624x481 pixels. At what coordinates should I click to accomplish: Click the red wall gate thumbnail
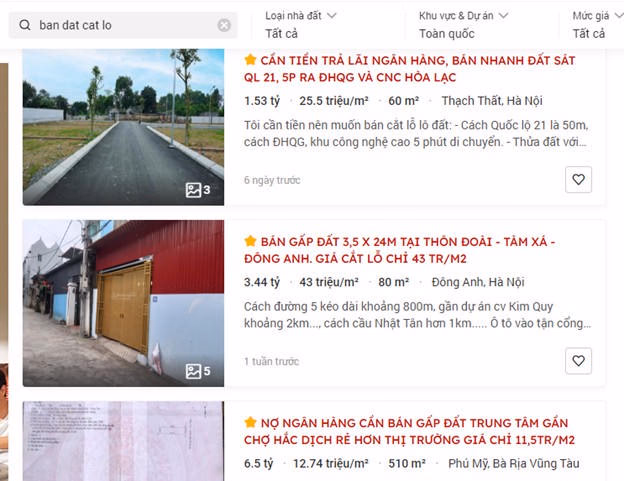click(x=123, y=303)
